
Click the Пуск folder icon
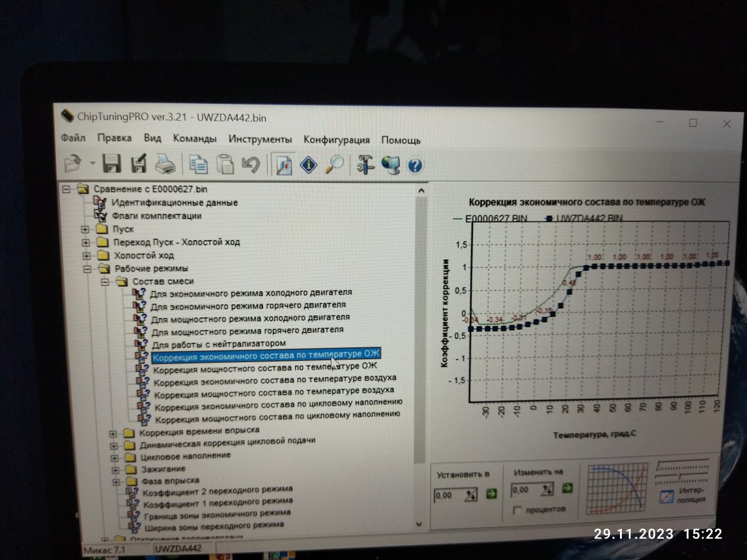point(103,230)
